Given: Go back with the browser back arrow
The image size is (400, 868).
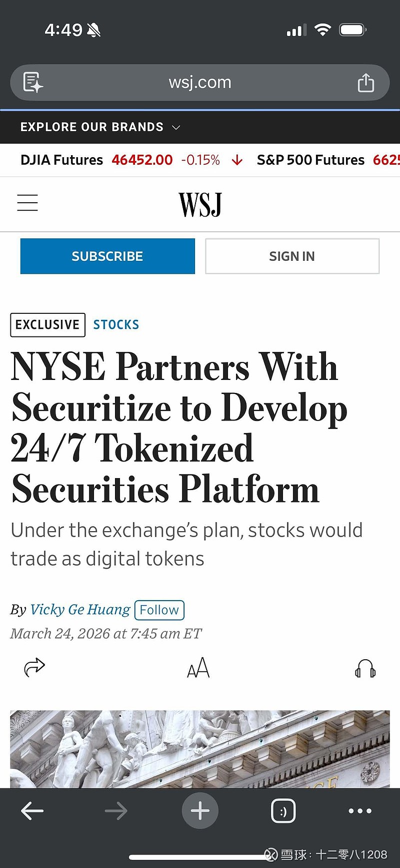Looking at the screenshot, I should coord(32,811).
